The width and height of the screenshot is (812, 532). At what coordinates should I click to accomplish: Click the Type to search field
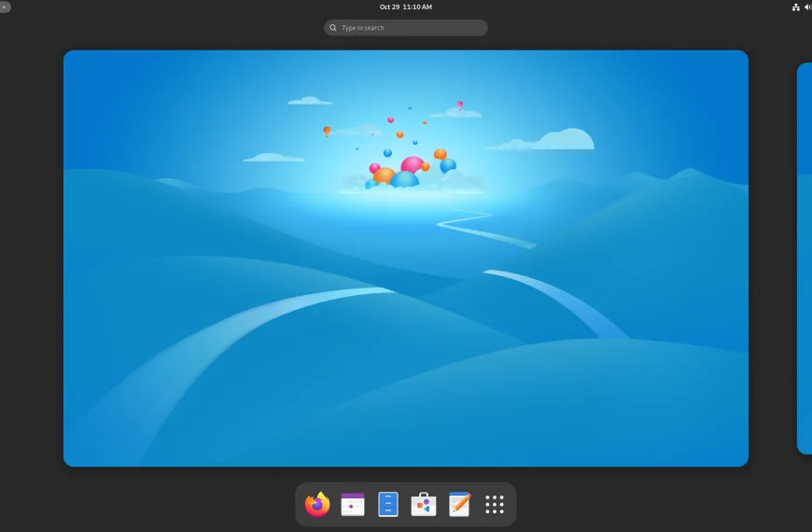pyautogui.click(x=405, y=27)
